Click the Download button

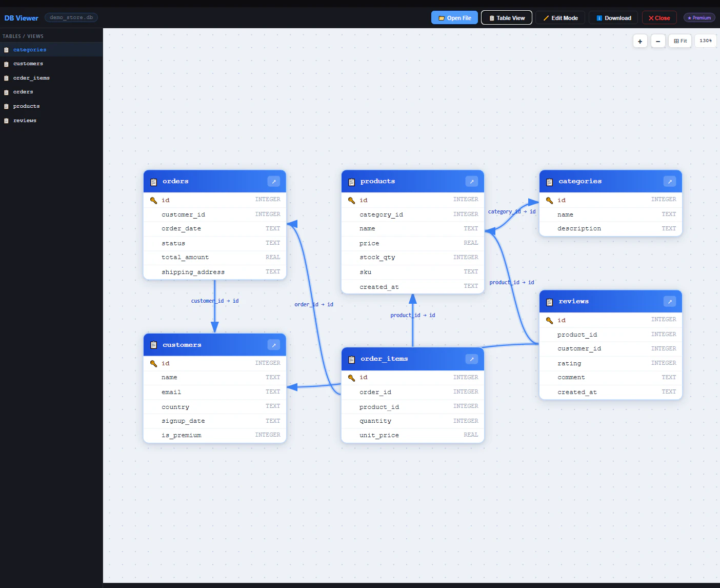613,17
